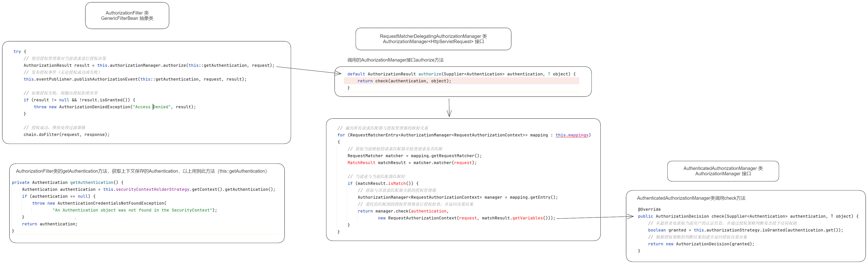Select the AuthenticatedAuthorizationManager title box
The image size is (868, 264).
click(x=723, y=171)
